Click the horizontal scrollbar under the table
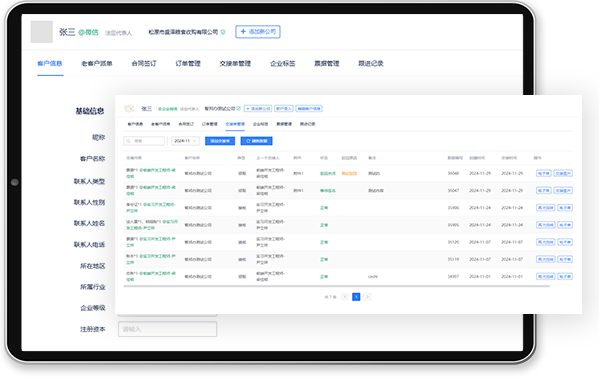599x379 pixels. point(337,286)
